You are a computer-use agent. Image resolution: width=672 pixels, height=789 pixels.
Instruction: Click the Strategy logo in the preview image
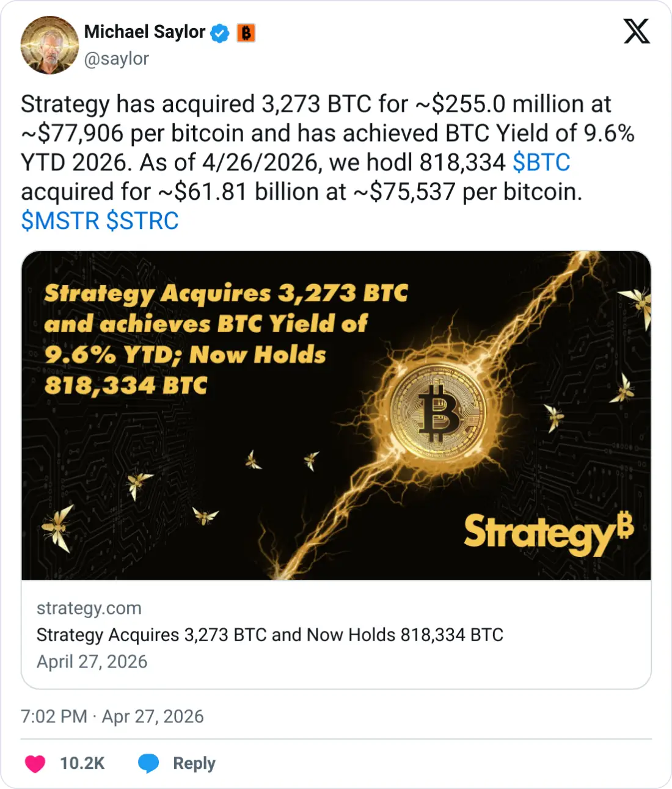click(548, 533)
